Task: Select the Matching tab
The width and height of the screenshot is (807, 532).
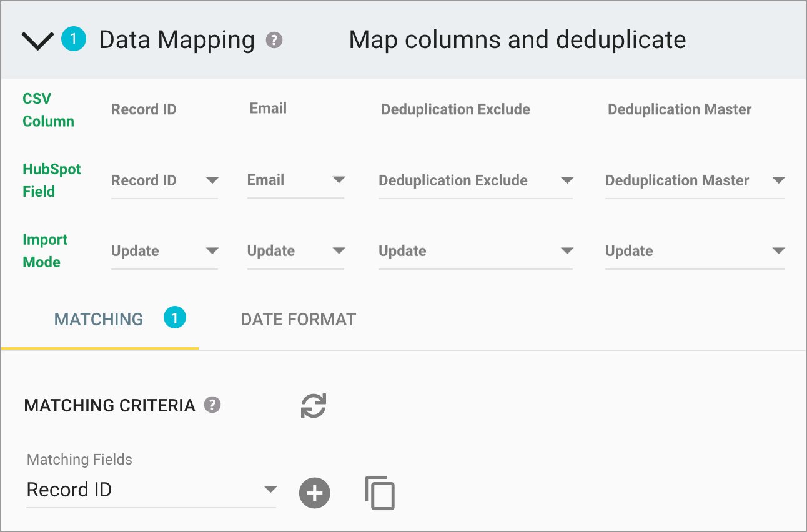Action: pos(98,319)
